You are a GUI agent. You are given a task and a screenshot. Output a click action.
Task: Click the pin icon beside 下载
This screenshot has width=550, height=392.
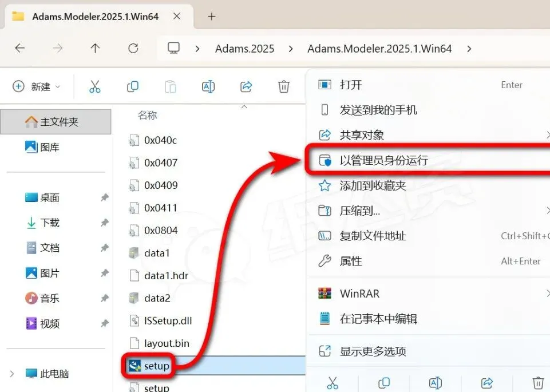pyautogui.click(x=105, y=223)
